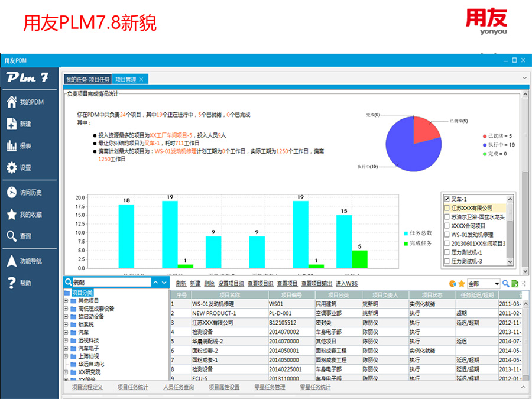This screenshot has width=532, height=399.
Task: Switch to 我的任务-项目任务 tab
Action: pos(88,79)
